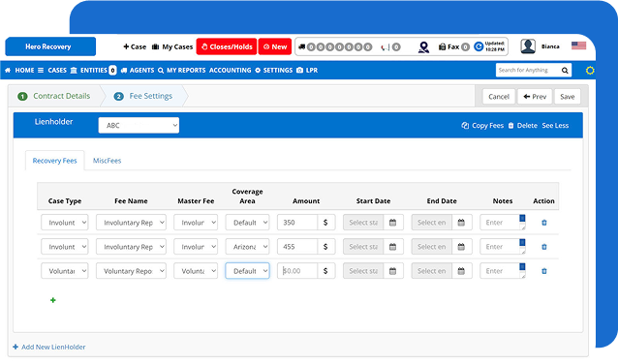Switch to Recovery Fees tab
Screen dimensions: 618x364
tap(55, 161)
